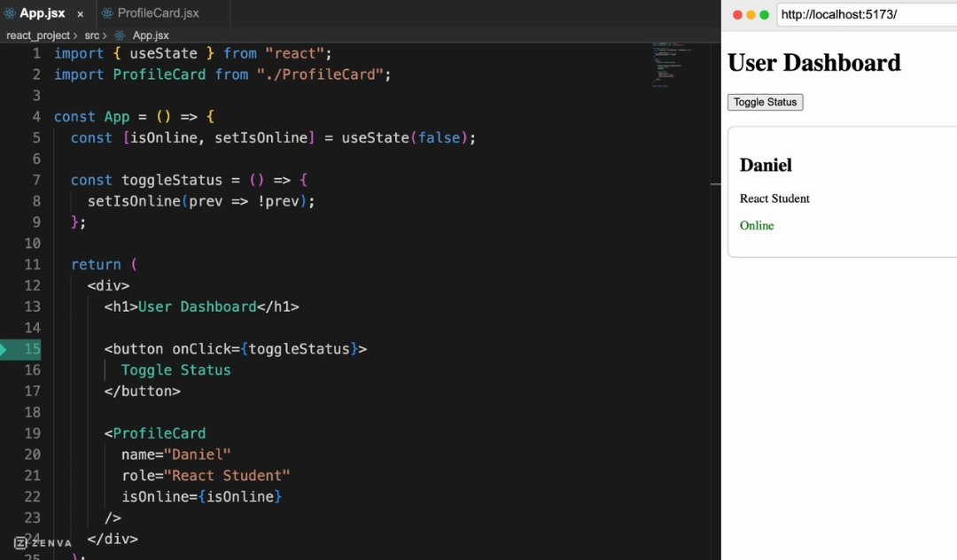Select the App.jsx editor tab

[x=43, y=12]
